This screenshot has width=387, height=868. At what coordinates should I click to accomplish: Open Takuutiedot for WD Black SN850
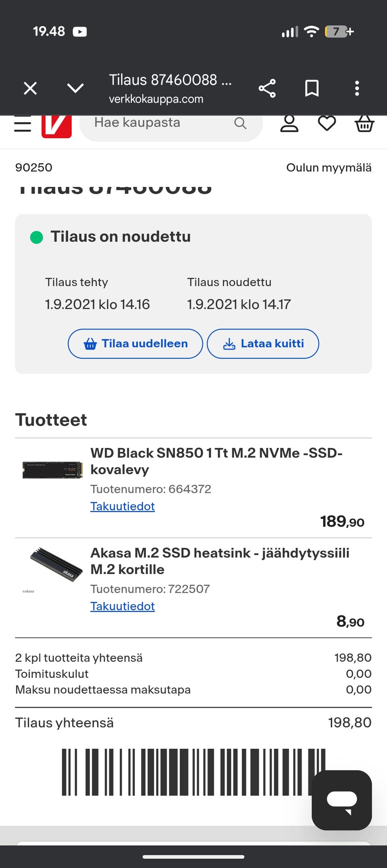click(123, 506)
